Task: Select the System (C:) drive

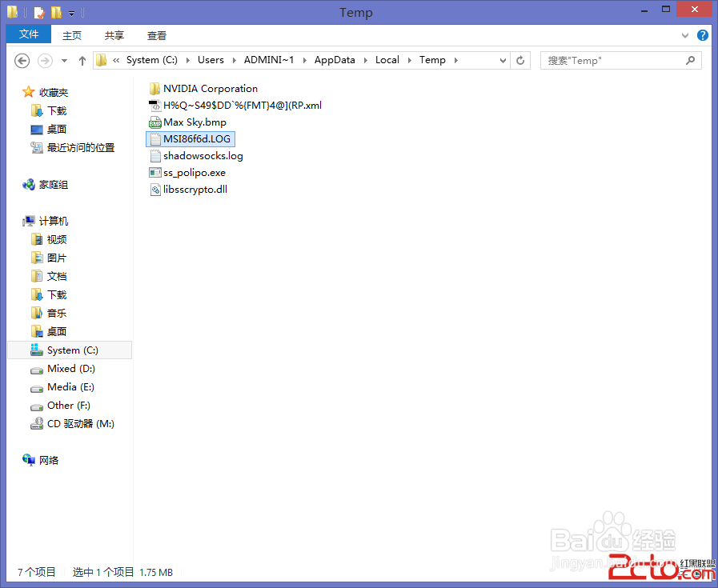Action: point(70,350)
